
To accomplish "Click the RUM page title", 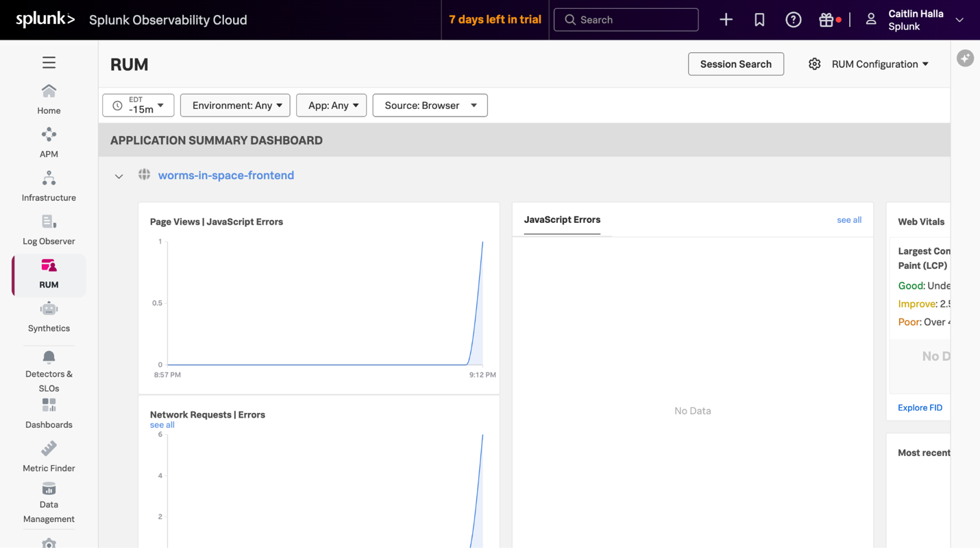I will [x=130, y=64].
